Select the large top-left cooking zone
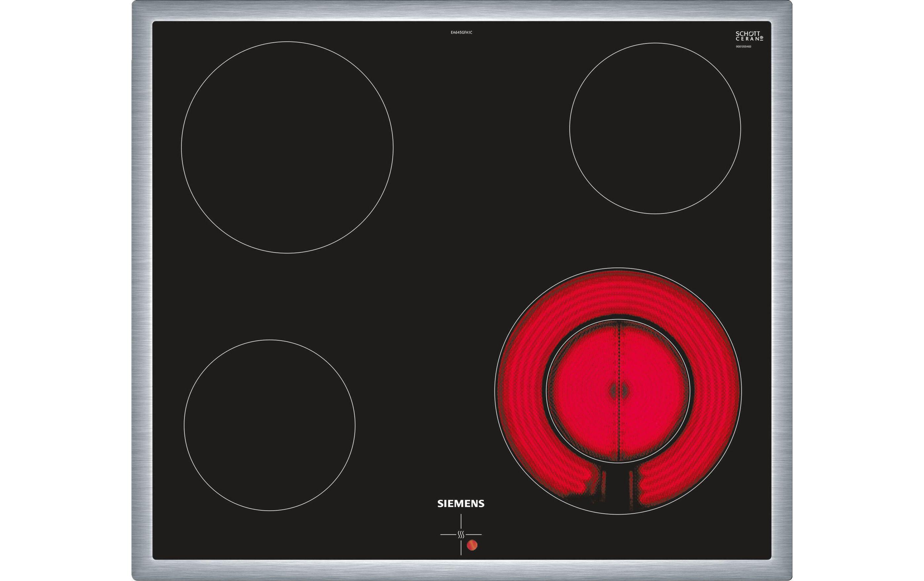This screenshot has width=924, height=581. coord(287,147)
